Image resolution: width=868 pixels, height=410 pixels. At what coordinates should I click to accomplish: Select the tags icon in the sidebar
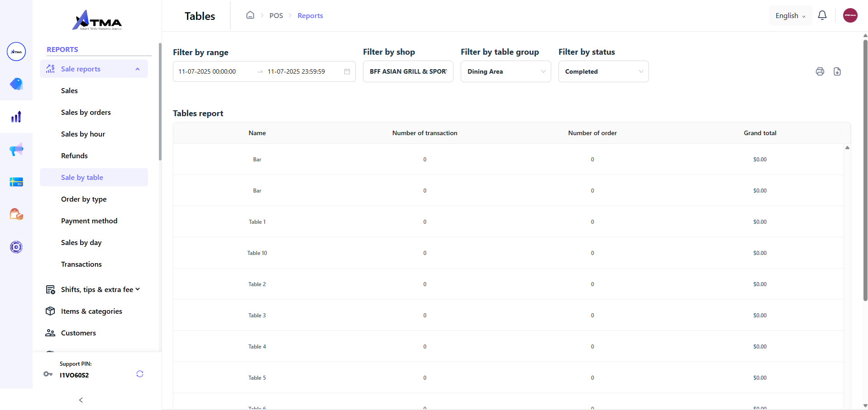[16, 84]
